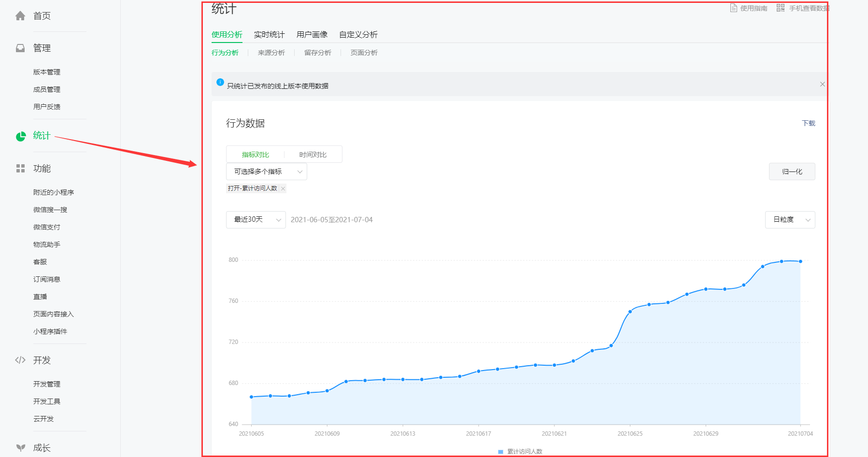Screen dimensions: 868x457
Task: Open 开发管理 in the sidebar
Action: 47,384
